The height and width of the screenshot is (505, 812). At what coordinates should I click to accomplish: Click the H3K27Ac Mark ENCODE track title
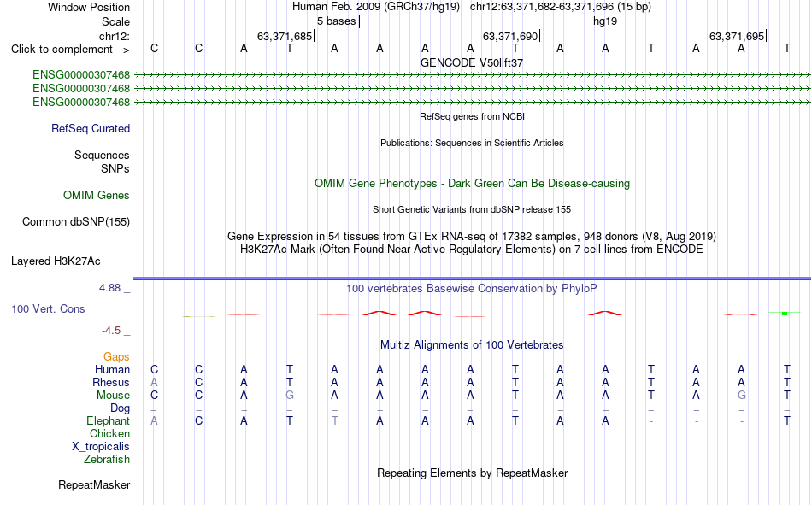[472, 250]
